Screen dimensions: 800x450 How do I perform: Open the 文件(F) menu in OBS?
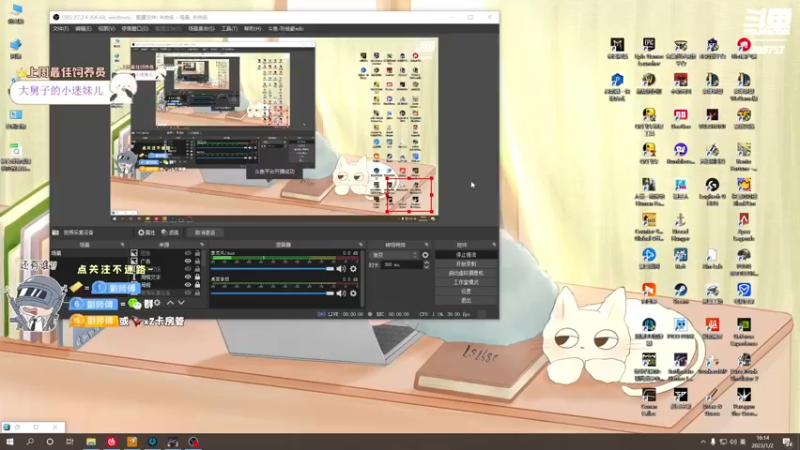[60, 29]
